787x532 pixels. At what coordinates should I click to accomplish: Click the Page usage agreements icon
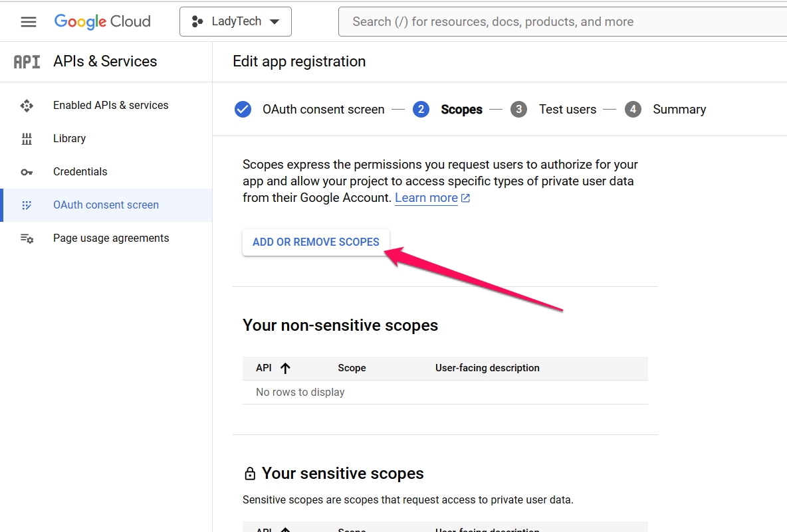click(27, 238)
